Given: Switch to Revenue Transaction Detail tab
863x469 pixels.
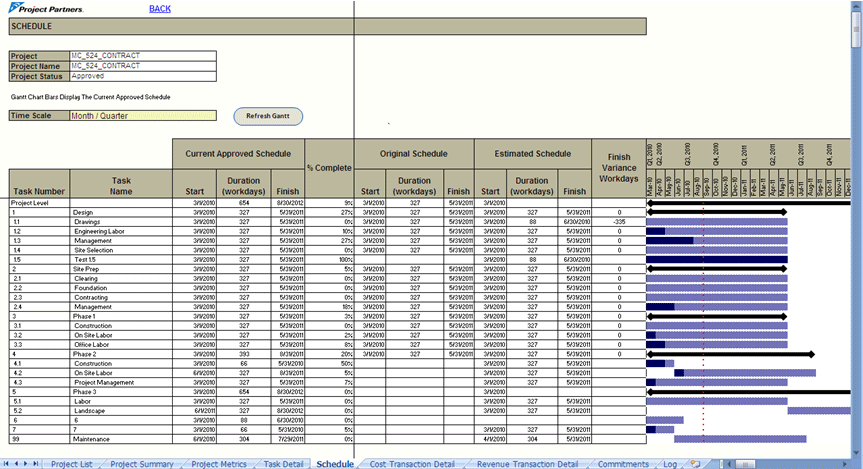Looking at the screenshot, I should 527,464.
